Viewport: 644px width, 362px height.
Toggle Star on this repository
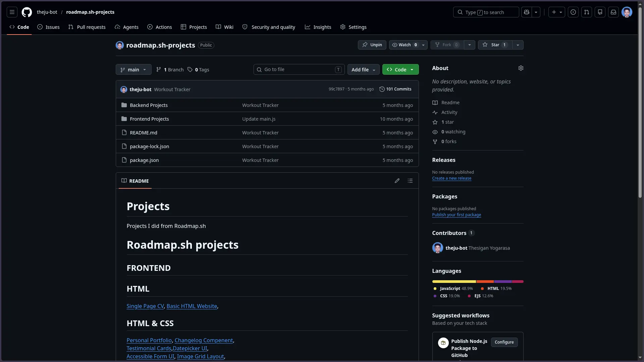click(495, 45)
